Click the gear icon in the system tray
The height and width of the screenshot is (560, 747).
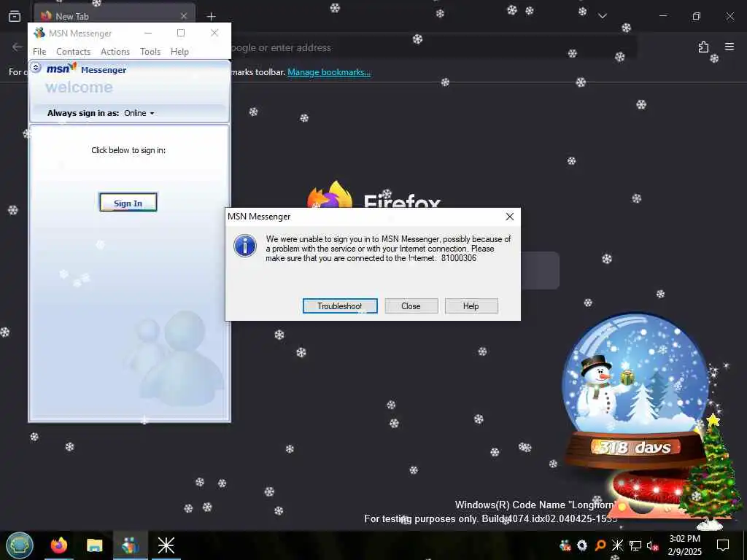[582, 545]
